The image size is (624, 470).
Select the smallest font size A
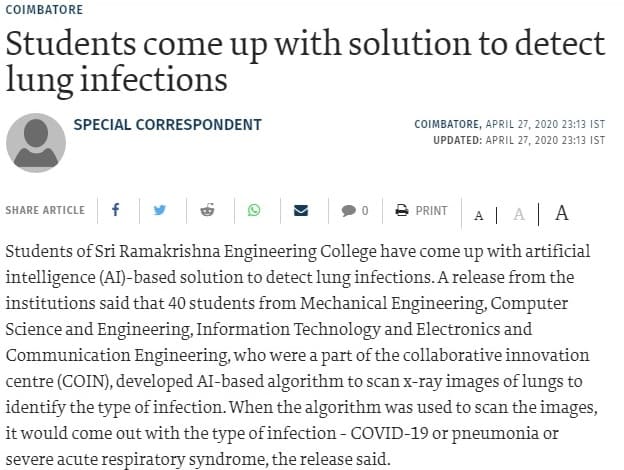(x=479, y=216)
